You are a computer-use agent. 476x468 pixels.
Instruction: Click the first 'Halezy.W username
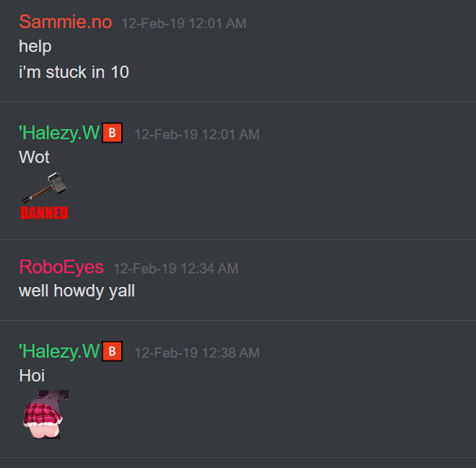click(59, 133)
